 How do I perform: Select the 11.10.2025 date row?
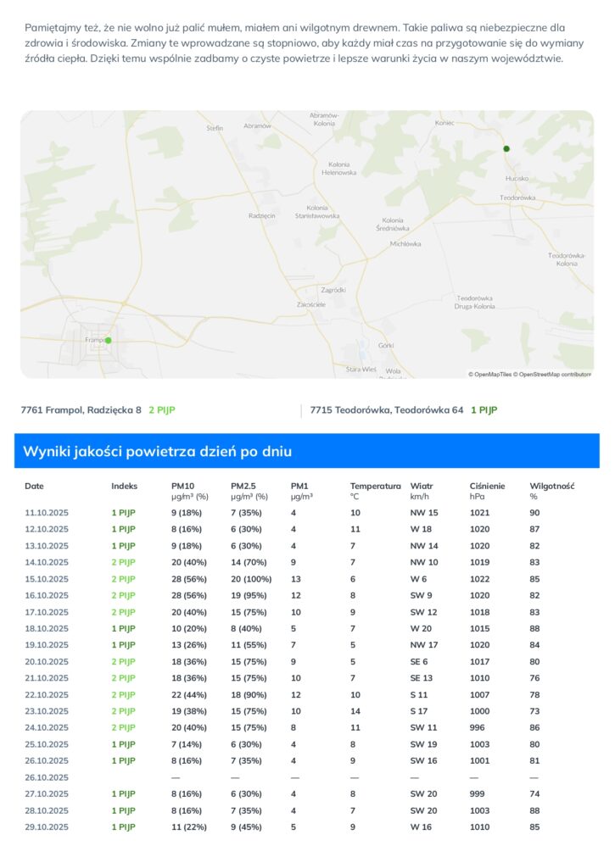pos(47,513)
